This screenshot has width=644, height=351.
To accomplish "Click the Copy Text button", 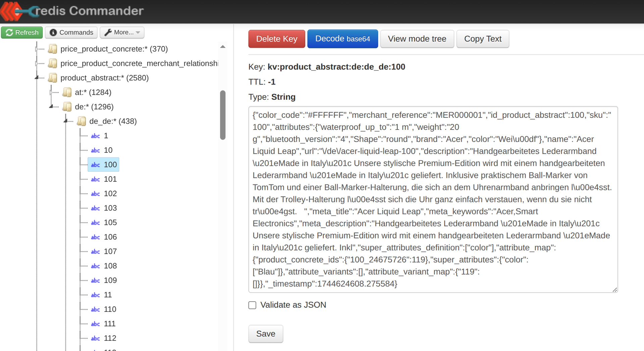I will 483,39.
